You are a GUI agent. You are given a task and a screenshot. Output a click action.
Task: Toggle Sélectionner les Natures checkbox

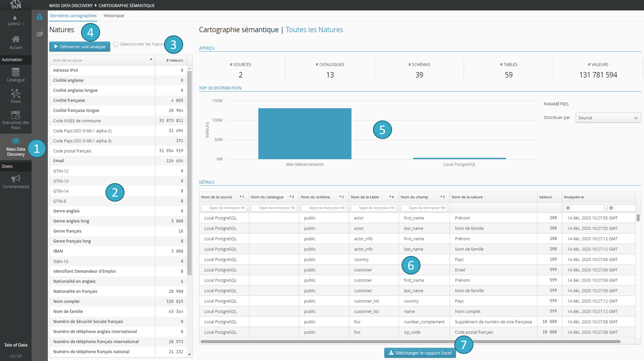tap(116, 44)
